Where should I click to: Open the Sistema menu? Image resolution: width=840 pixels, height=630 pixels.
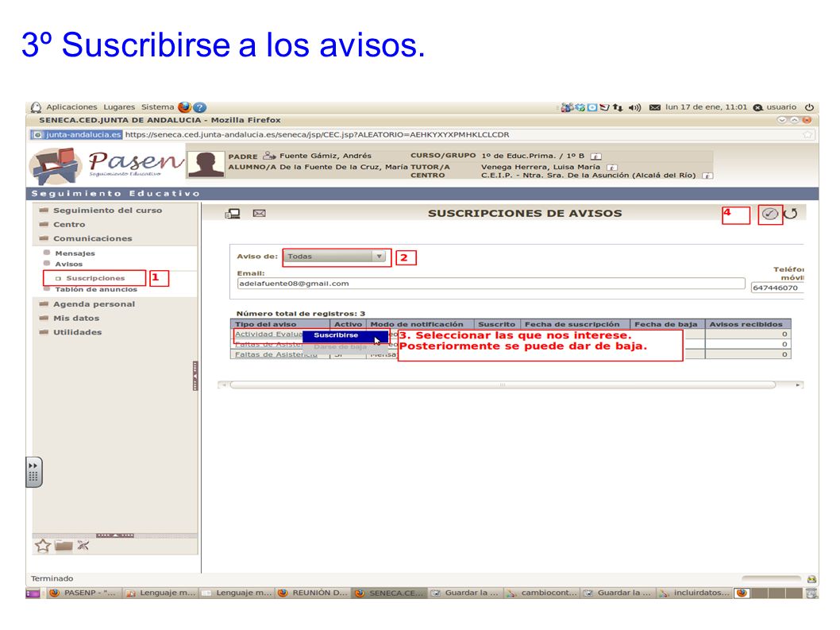(157, 107)
